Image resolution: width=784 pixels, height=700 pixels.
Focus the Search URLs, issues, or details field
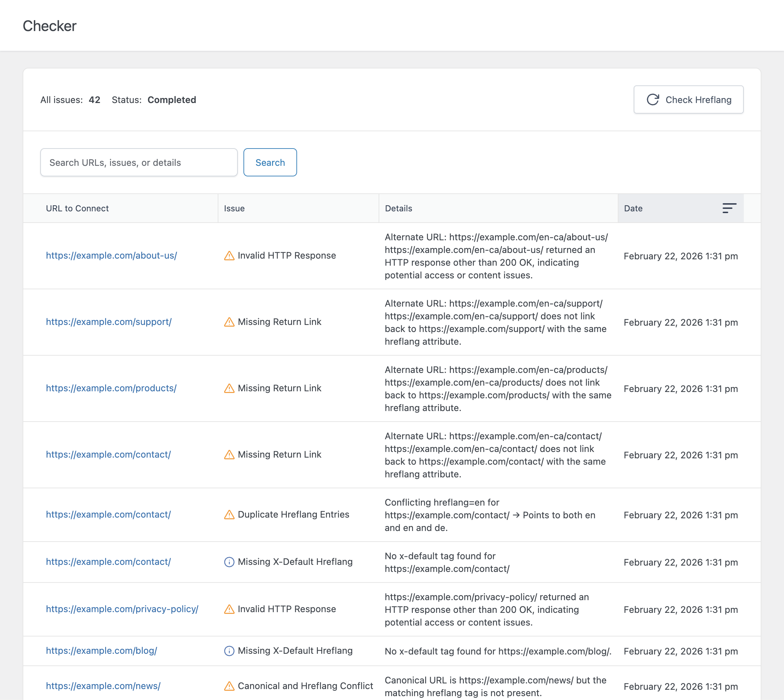139,162
